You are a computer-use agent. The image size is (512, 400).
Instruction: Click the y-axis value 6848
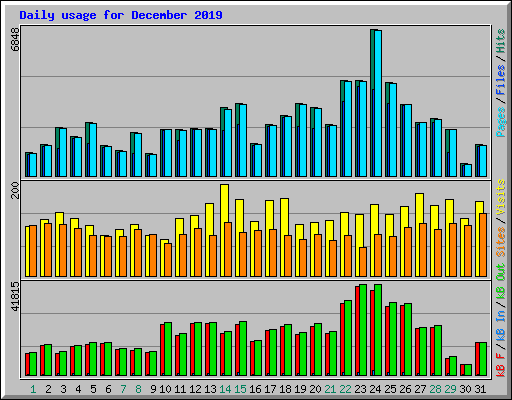point(15,40)
